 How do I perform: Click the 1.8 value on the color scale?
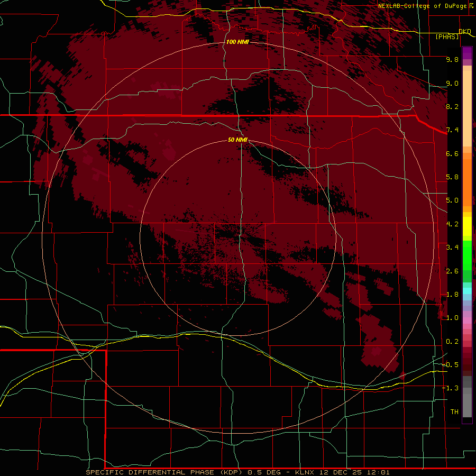pyautogui.click(x=452, y=295)
